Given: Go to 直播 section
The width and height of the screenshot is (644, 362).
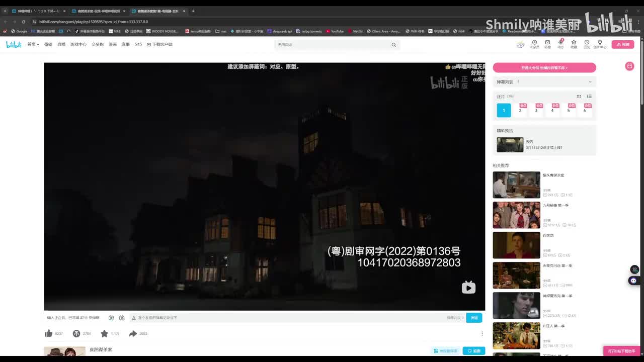Looking at the screenshot, I should [61, 44].
